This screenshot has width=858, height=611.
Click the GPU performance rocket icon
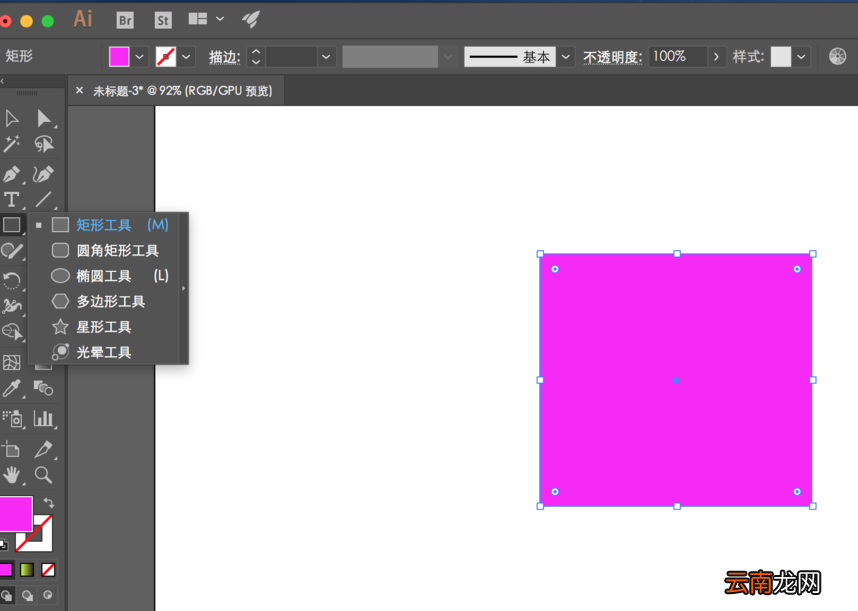point(251,20)
